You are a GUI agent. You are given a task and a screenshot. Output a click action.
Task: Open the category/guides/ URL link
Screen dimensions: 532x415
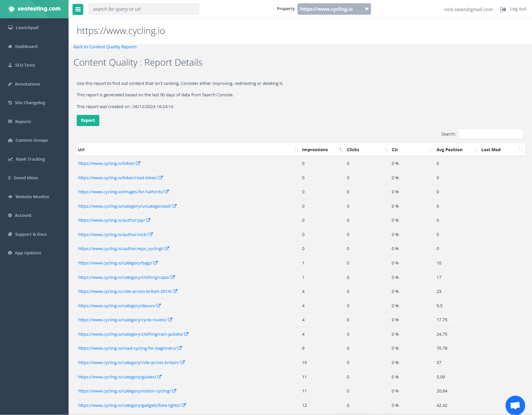pos(117,377)
